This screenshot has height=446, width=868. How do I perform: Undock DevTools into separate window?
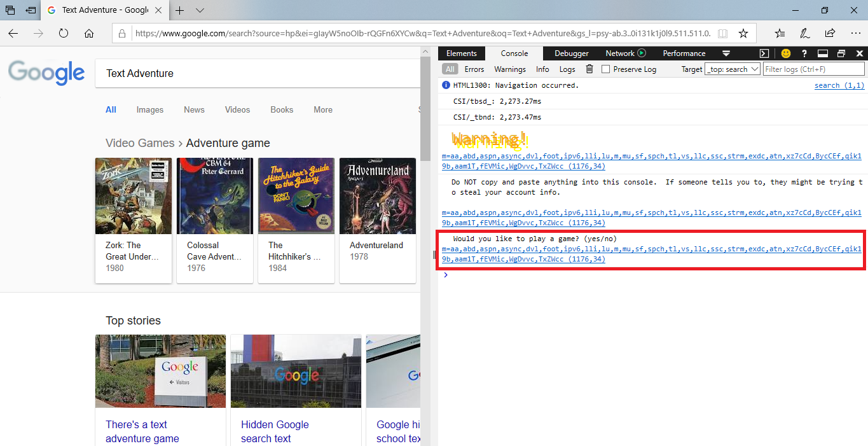pos(841,53)
